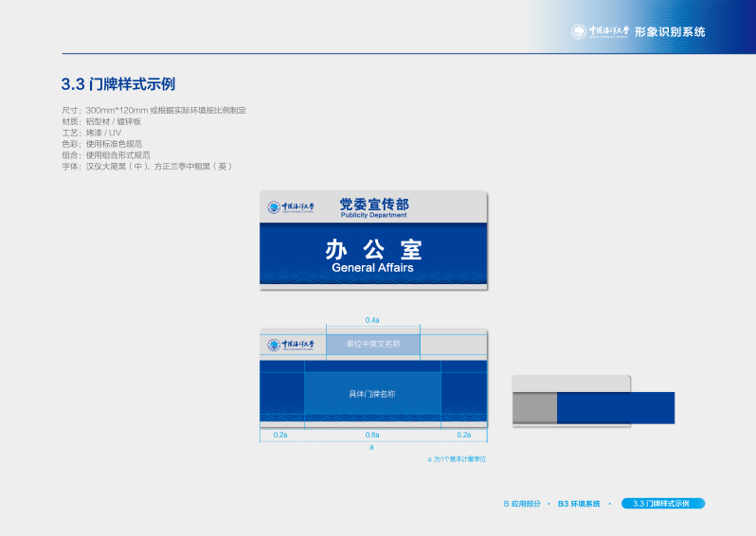Open the B 应用部分 footer breadcrumb

tap(521, 504)
